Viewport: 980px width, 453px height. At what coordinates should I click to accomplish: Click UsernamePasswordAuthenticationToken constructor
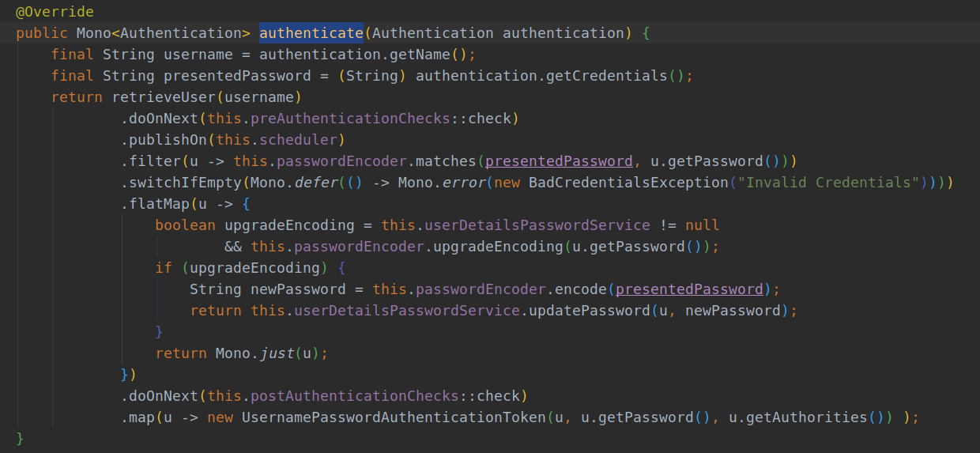click(394, 417)
